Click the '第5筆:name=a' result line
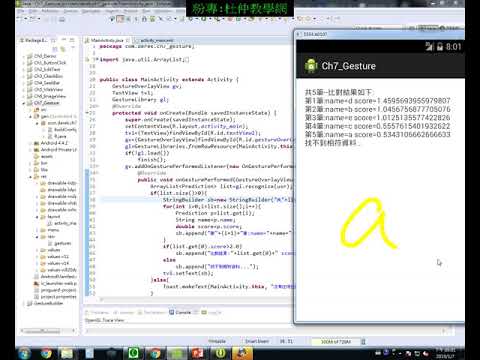 pos(378,134)
